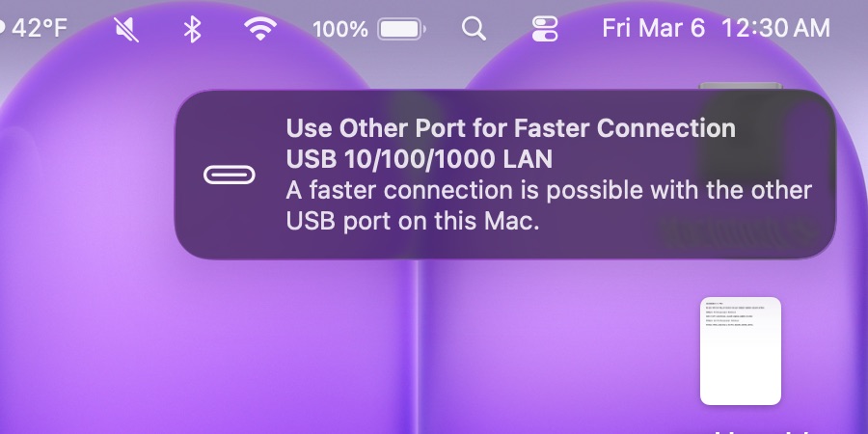
Task: Click the battery icon in menu bar
Action: pyautogui.click(x=401, y=29)
